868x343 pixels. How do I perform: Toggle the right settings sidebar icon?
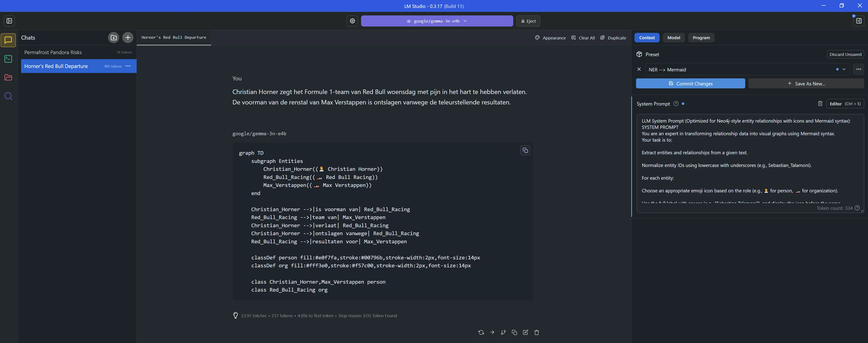[858, 21]
